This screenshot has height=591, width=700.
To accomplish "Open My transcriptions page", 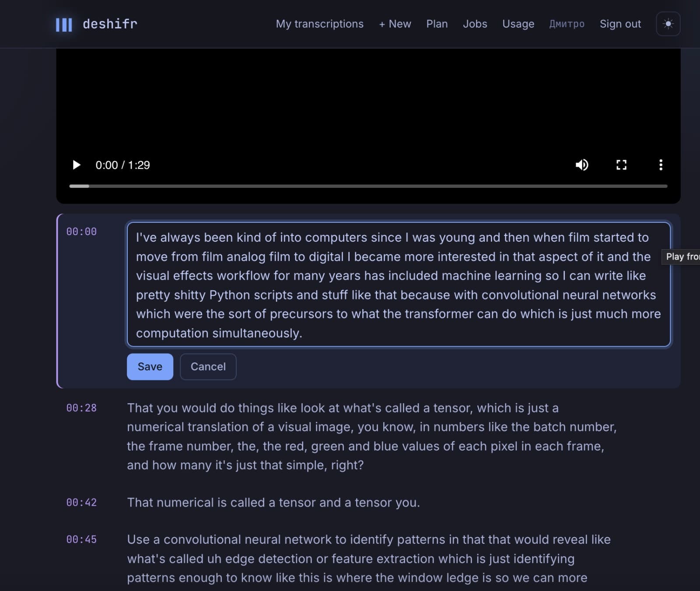I will (x=319, y=24).
